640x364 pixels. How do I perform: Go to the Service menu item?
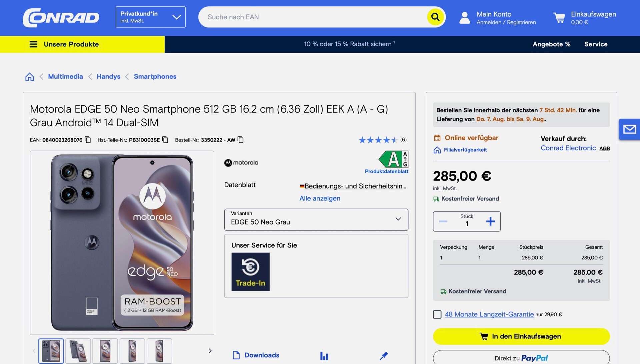(596, 44)
